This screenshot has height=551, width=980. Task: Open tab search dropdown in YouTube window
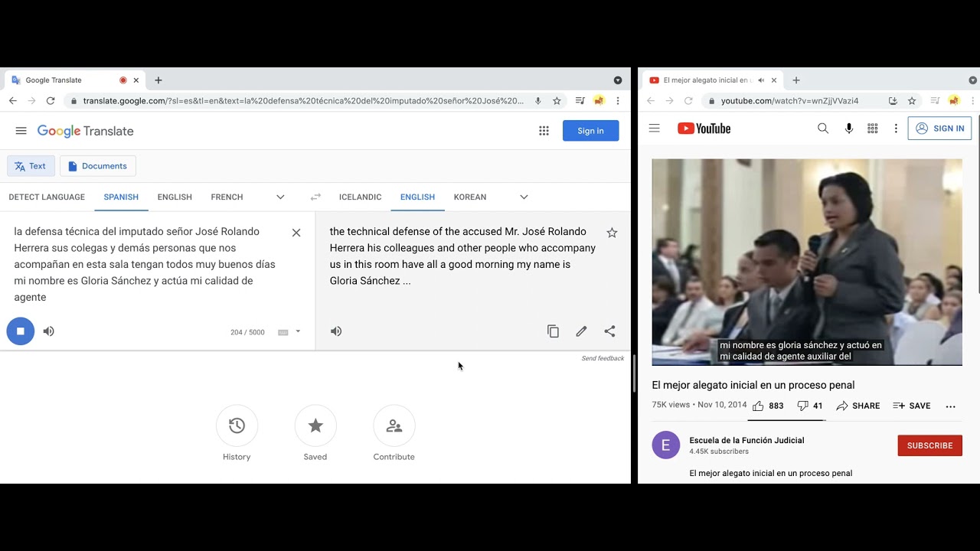(972, 80)
